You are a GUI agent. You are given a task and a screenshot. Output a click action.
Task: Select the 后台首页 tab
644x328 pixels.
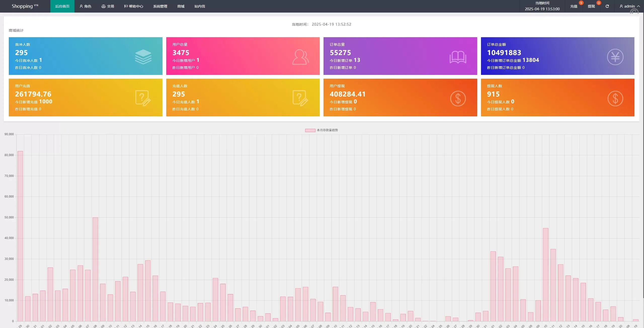[x=62, y=6]
